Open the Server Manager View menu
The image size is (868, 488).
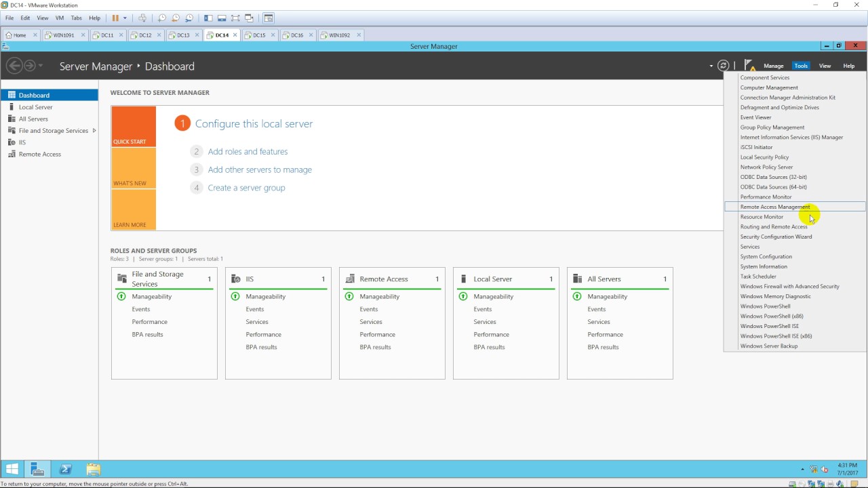pos(825,66)
